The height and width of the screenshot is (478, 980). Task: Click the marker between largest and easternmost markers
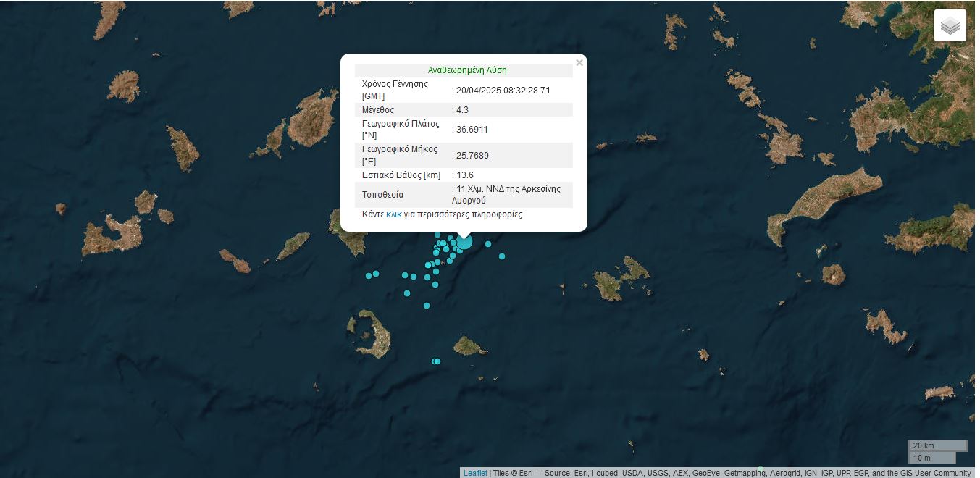488,244
